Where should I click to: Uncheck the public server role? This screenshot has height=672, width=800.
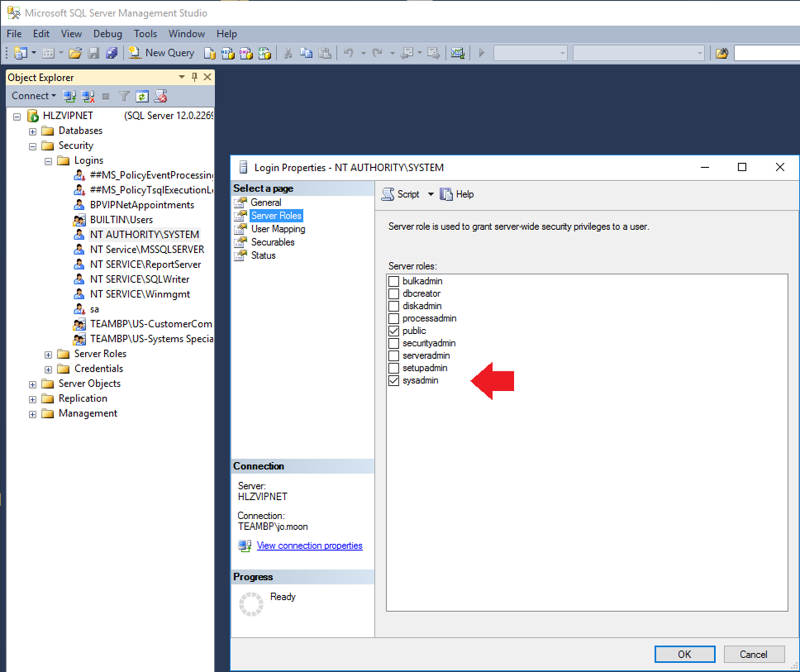point(393,331)
